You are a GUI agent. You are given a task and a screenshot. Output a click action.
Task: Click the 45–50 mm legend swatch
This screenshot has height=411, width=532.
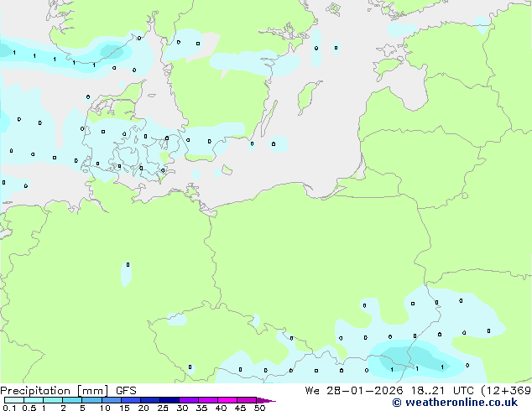pos(247,400)
